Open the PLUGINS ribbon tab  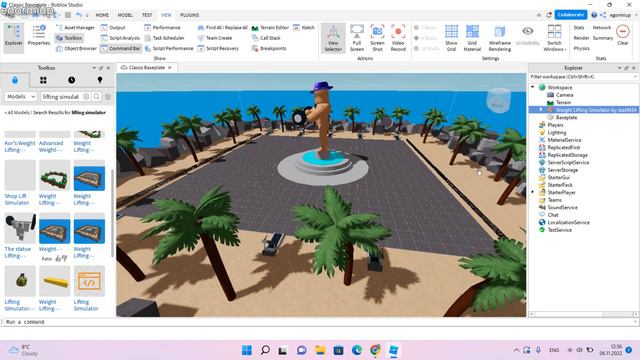pos(189,15)
